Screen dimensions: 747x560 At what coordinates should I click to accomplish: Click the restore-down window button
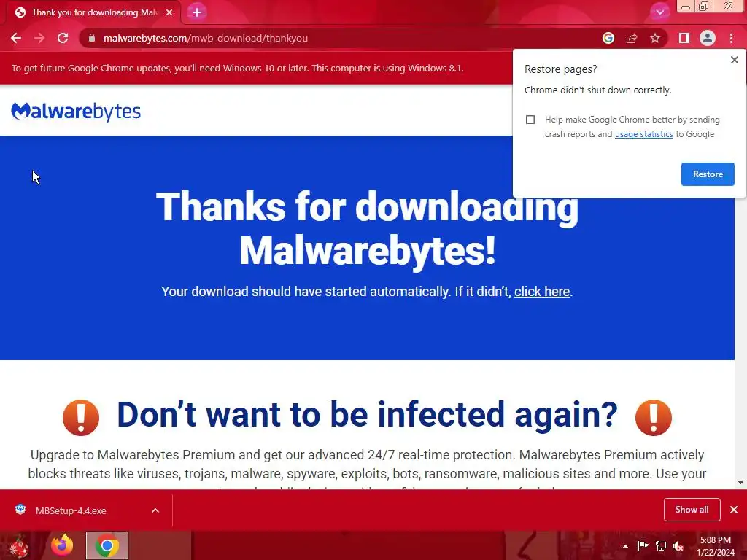click(704, 7)
